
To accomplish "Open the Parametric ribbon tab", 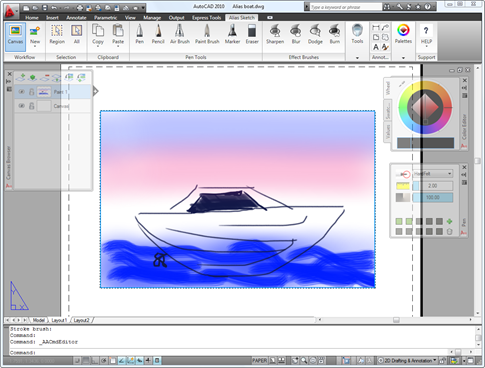I will tap(105, 18).
